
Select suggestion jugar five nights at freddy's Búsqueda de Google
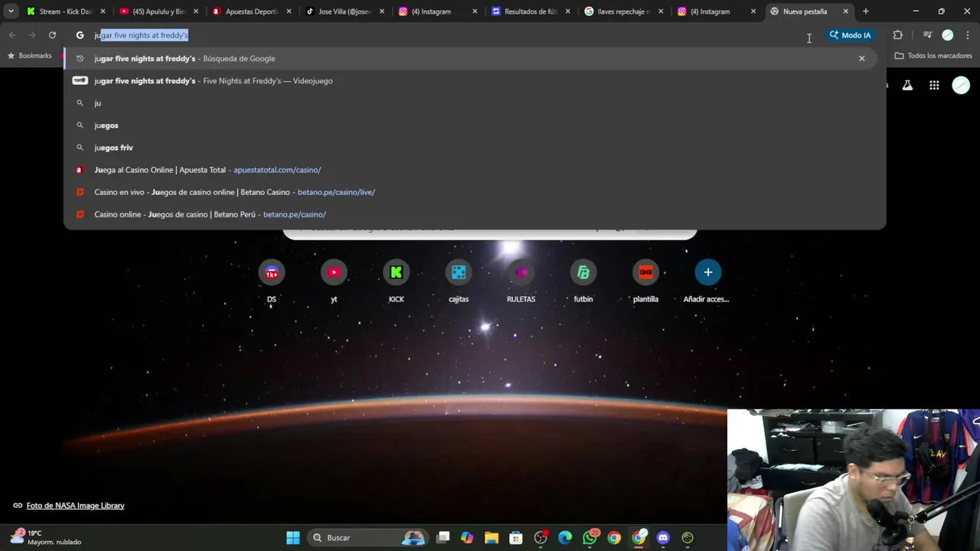click(471, 58)
